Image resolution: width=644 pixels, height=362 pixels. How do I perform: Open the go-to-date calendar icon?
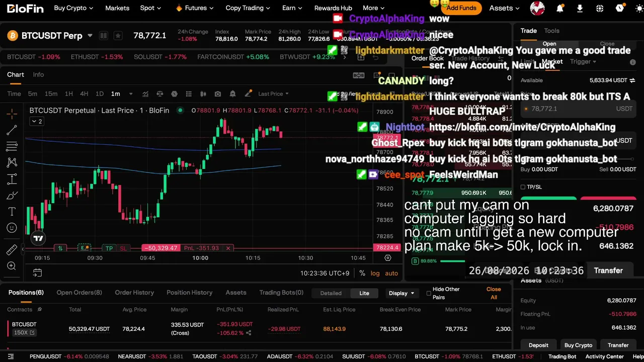click(x=37, y=273)
